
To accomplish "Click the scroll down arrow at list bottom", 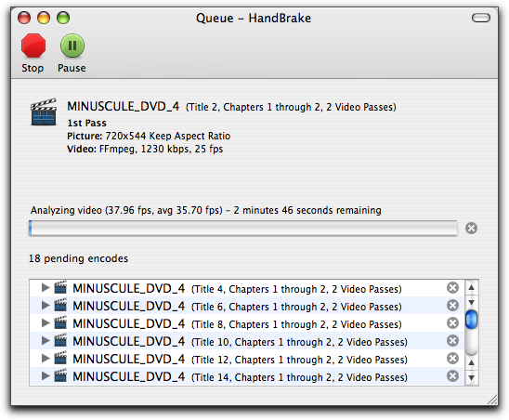I will coord(471,378).
